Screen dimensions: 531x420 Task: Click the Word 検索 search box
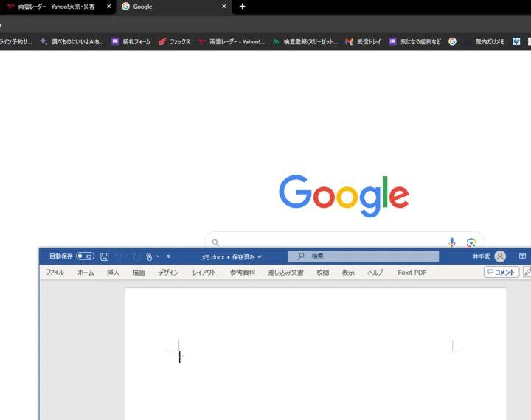click(x=363, y=256)
